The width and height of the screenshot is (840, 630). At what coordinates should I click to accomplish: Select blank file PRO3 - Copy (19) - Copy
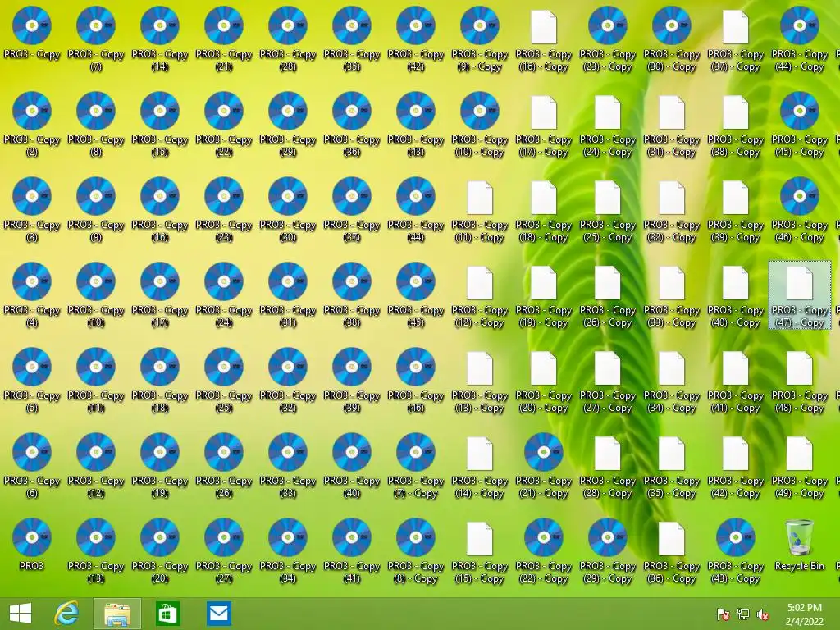click(x=544, y=283)
